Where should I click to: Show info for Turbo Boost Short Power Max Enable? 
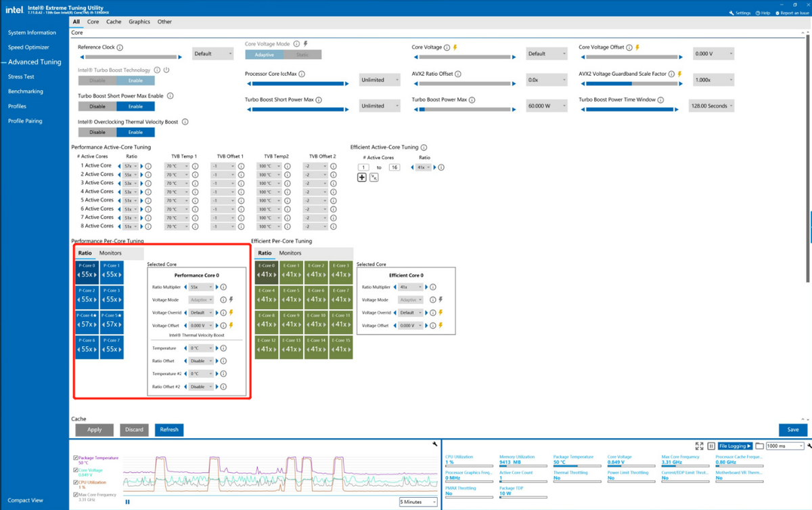click(x=169, y=96)
